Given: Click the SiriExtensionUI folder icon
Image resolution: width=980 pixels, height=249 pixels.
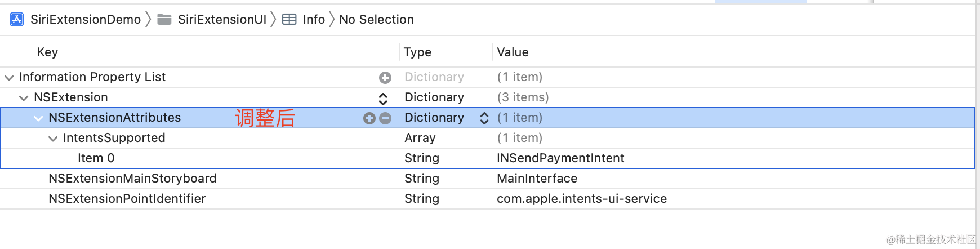Looking at the screenshot, I should (164, 20).
